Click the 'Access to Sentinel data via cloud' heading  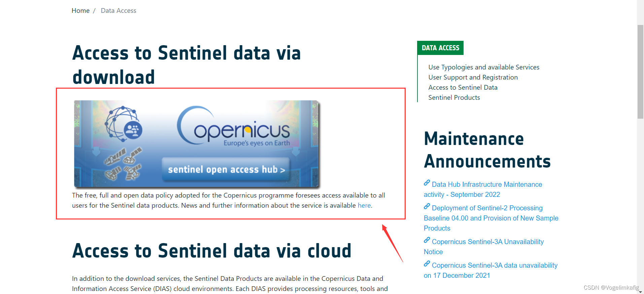tap(212, 251)
